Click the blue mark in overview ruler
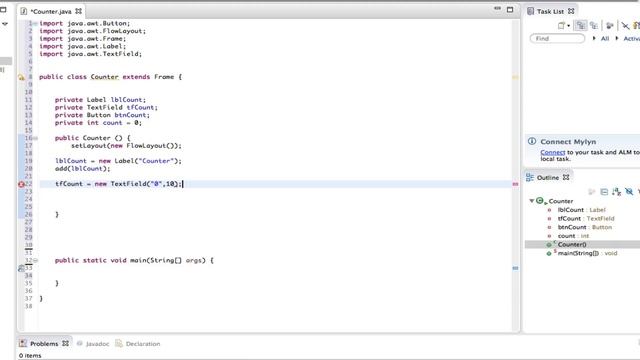 click(515, 268)
